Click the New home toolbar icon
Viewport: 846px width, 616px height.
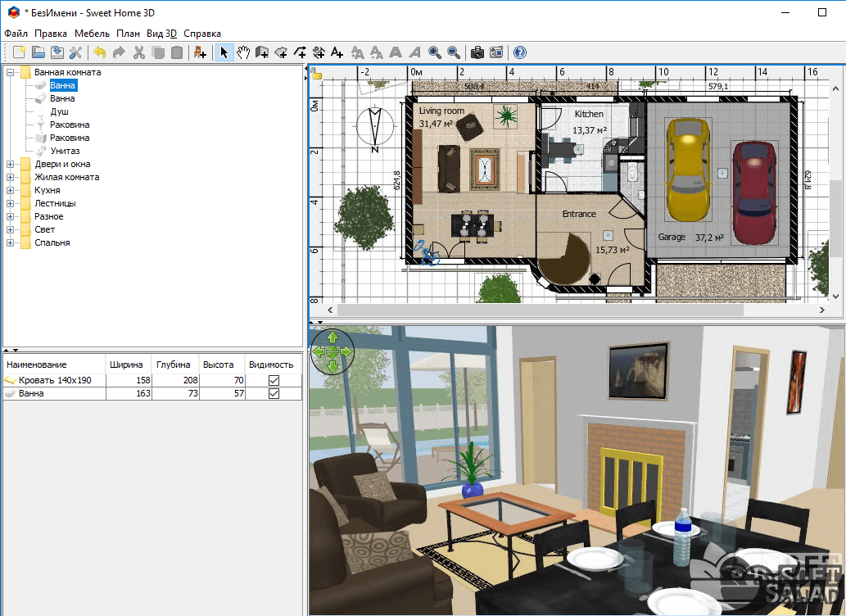19,53
